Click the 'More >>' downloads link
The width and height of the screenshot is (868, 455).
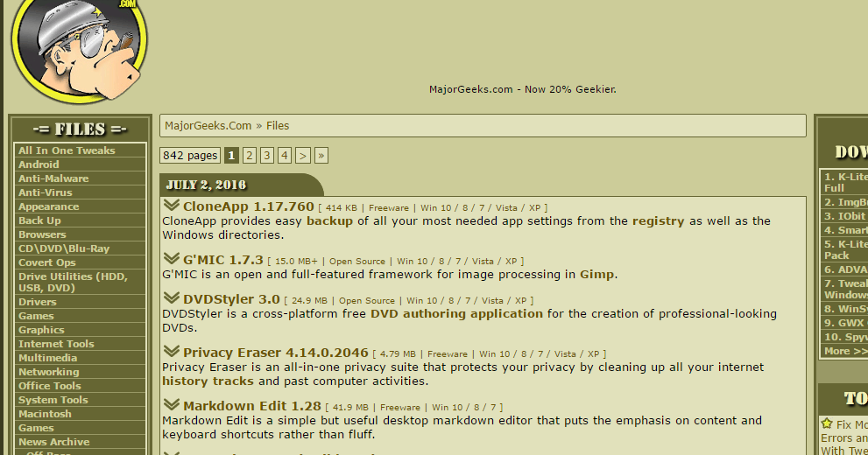pyautogui.click(x=844, y=351)
